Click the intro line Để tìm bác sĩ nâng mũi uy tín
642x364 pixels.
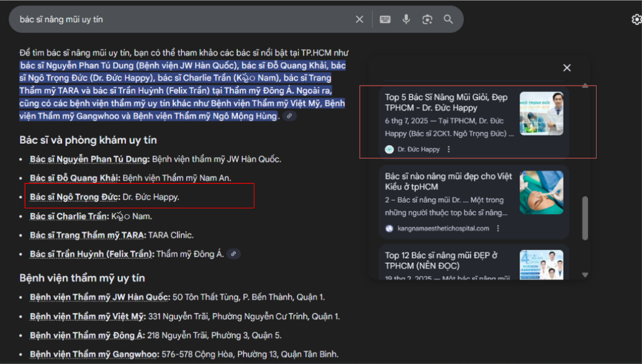click(x=184, y=53)
